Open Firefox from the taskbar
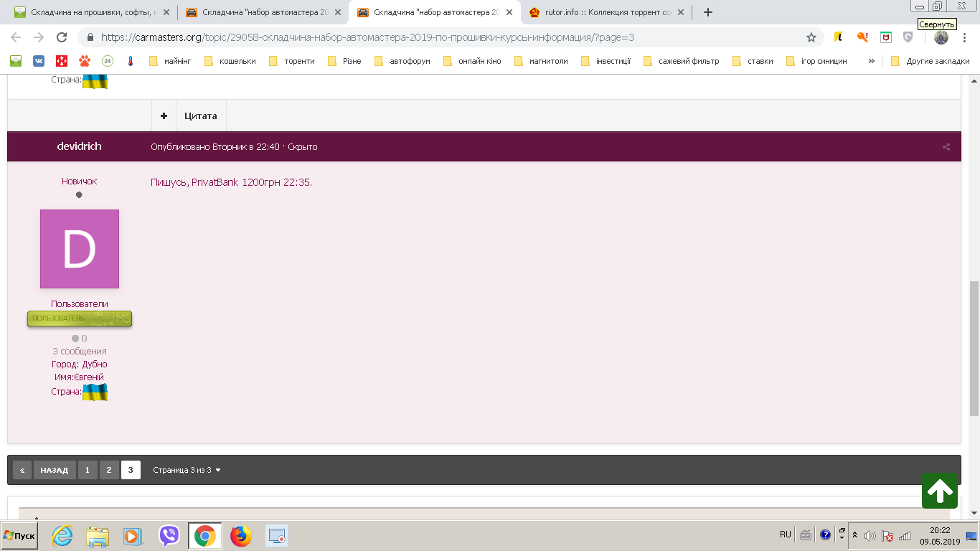The height and width of the screenshot is (551, 980). click(241, 536)
